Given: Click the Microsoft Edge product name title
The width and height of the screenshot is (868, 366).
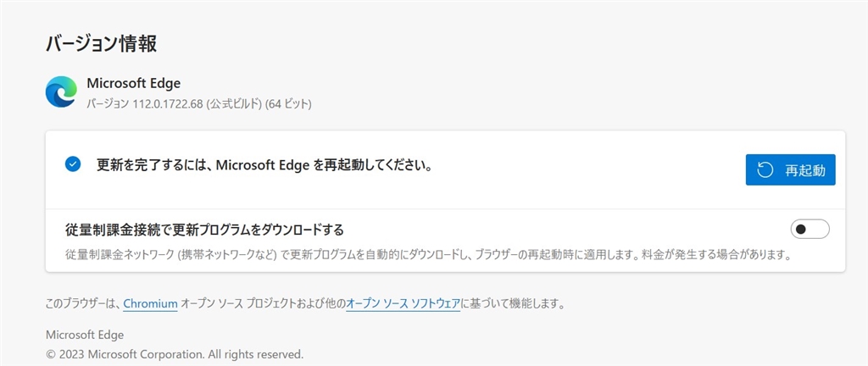Looking at the screenshot, I should [x=133, y=83].
